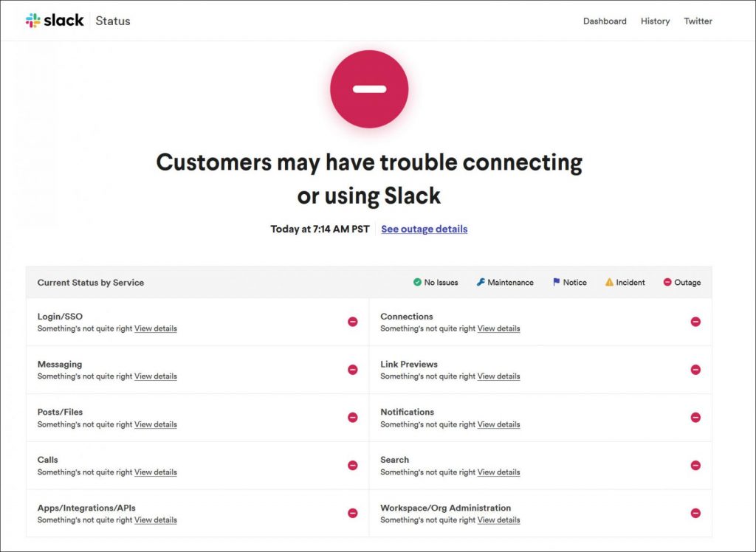
Task: Click the outage icon next to Login/SSO
Action: point(352,321)
